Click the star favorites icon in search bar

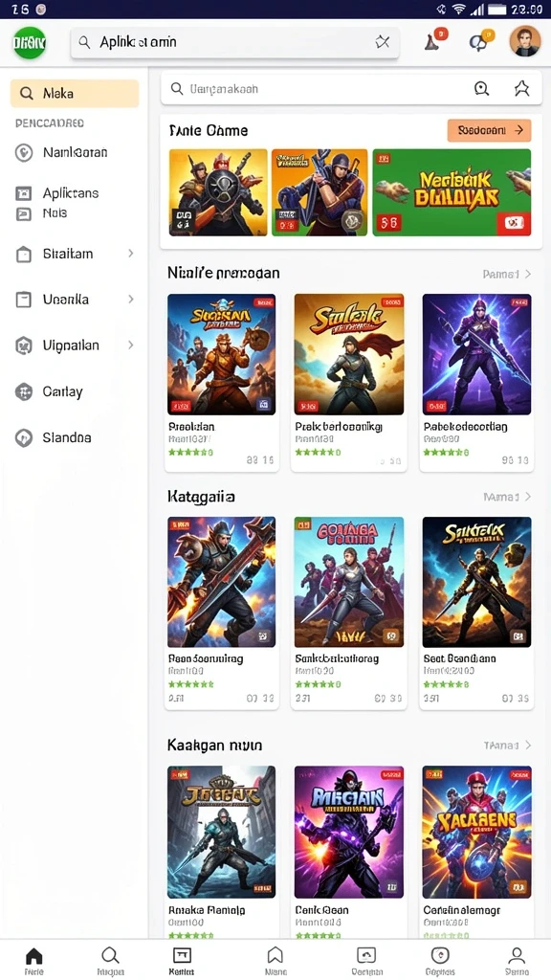(x=521, y=89)
